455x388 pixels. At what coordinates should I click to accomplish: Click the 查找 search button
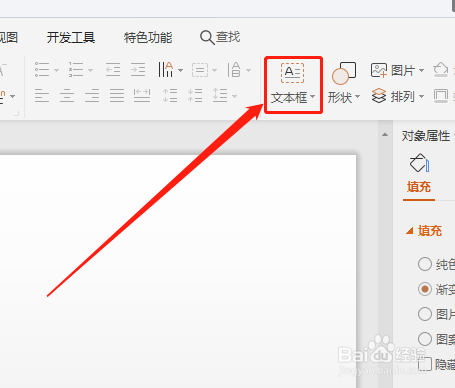pyautogui.click(x=220, y=37)
